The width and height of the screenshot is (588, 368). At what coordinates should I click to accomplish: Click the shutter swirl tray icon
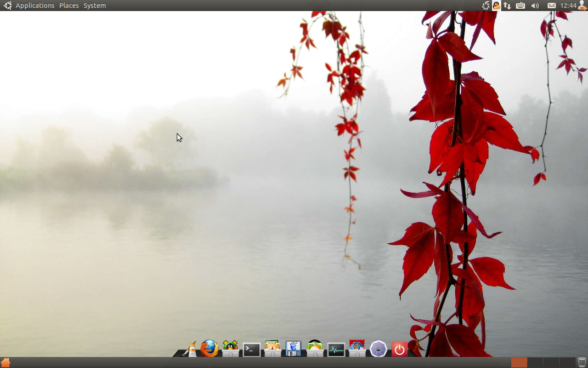486,6
